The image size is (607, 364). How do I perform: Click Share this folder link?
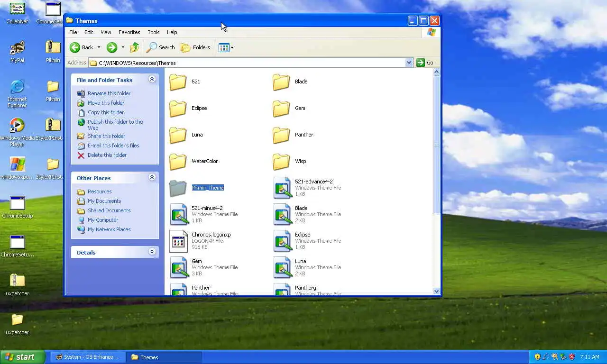pyautogui.click(x=106, y=136)
